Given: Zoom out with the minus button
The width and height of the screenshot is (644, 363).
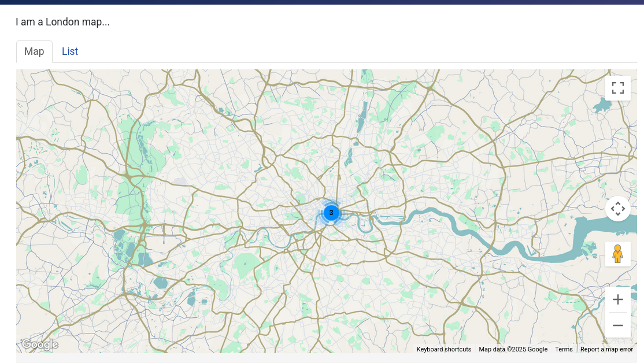Looking at the screenshot, I should click(617, 325).
